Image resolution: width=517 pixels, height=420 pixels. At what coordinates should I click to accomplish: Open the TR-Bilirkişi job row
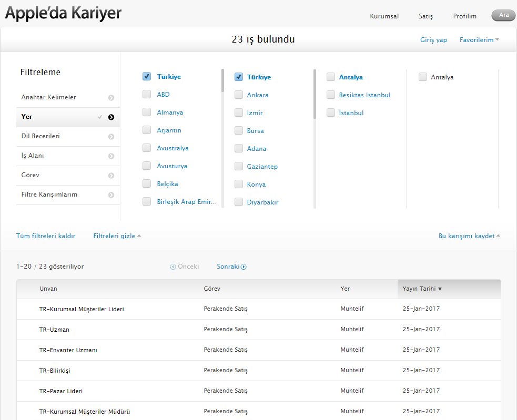pyautogui.click(x=259, y=371)
